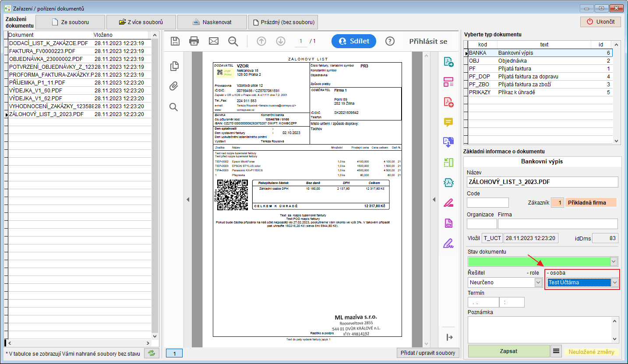Image resolution: width=628 pixels, height=364 pixels.
Task: Open the Export PDF tool (teal icon)
Action: [448, 62]
